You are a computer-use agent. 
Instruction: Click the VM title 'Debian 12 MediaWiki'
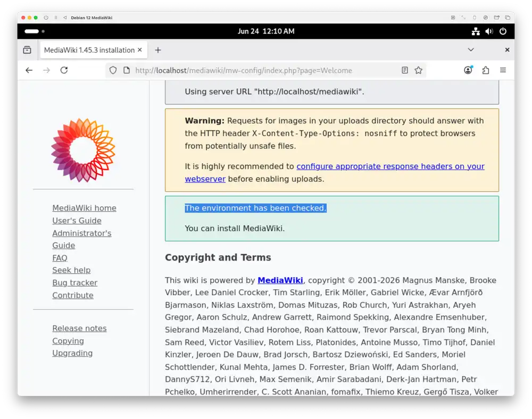point(92,18)
